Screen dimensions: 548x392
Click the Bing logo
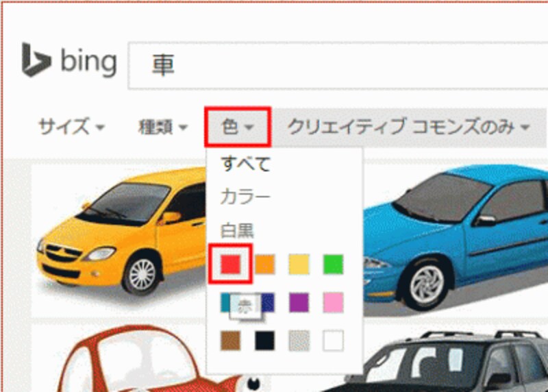69,60
